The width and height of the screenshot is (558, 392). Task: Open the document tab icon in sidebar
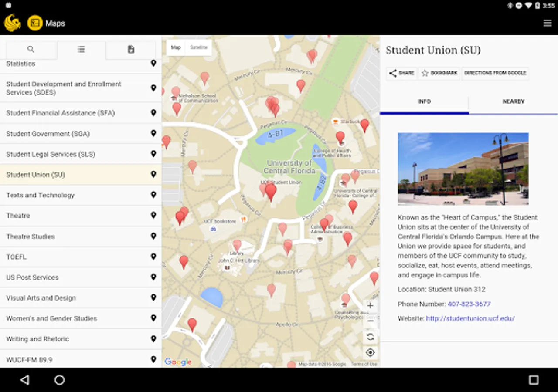click(131, 49)
